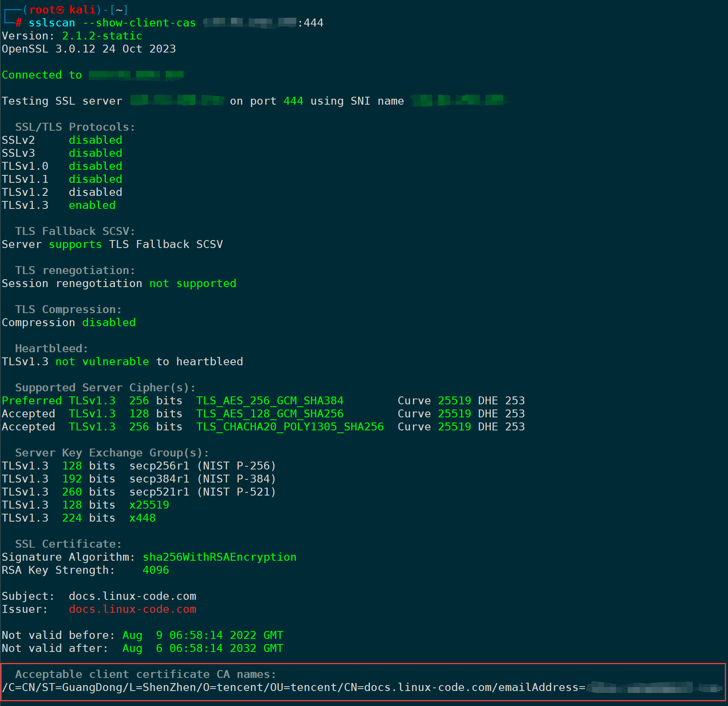Select the 'Not valid after' date 2032
Viewport: 728px width, 706px height.
[203, 648]
